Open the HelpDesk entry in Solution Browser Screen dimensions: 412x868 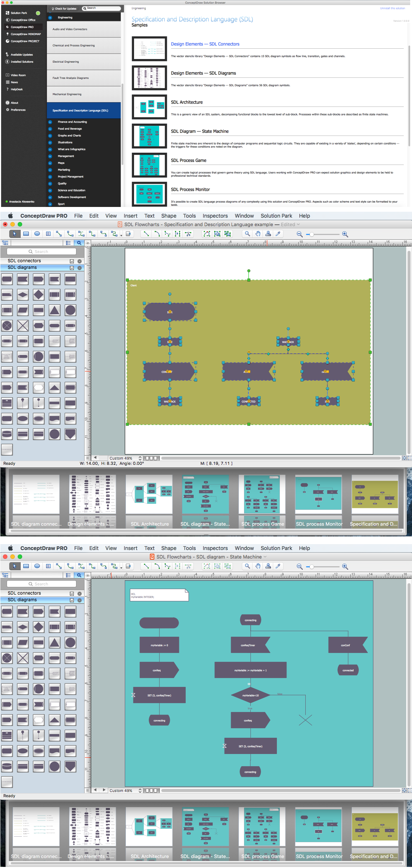(17, 89)
